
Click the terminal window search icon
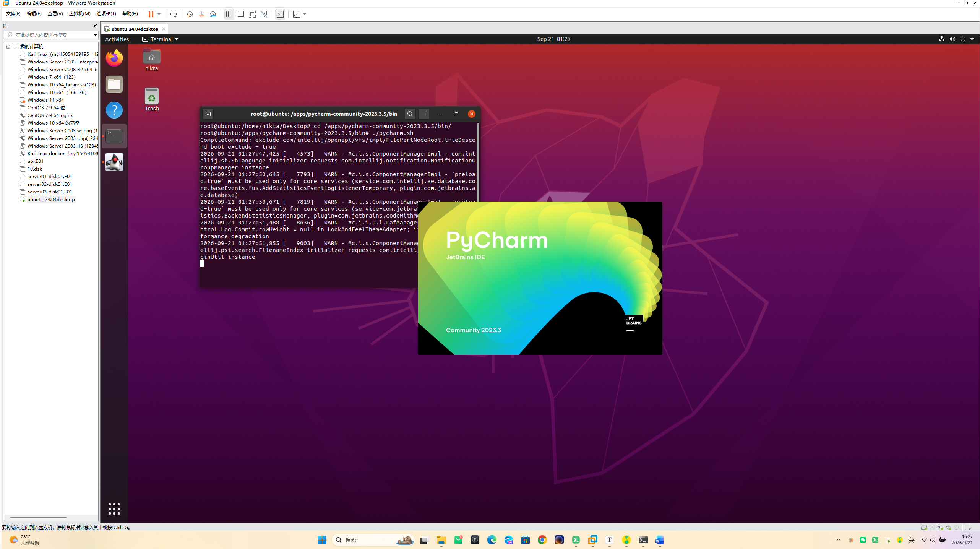410,114
